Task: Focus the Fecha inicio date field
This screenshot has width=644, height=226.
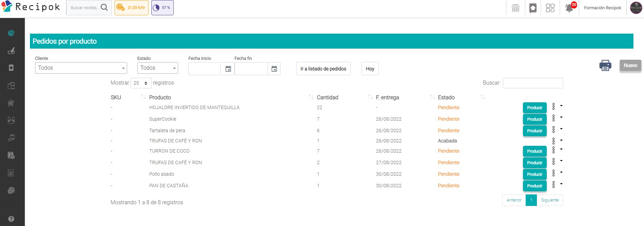Action: pos(205,69)
